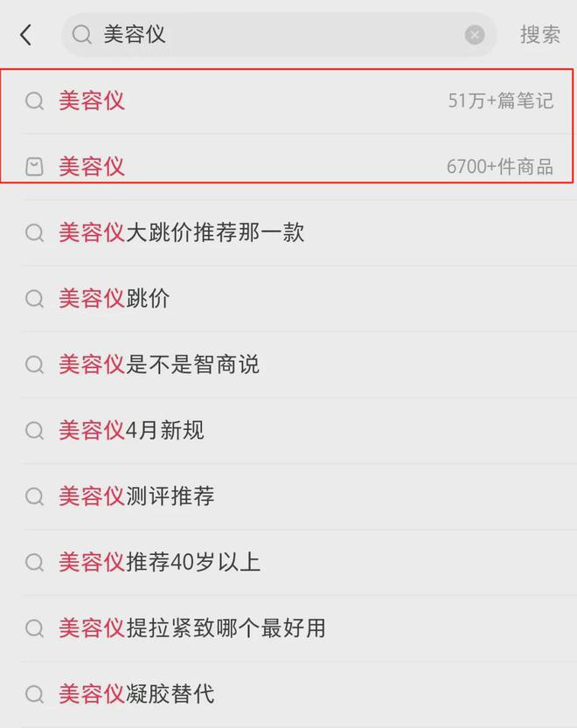Tap the clear (x) icon in search field

click(x=474, y=35)
